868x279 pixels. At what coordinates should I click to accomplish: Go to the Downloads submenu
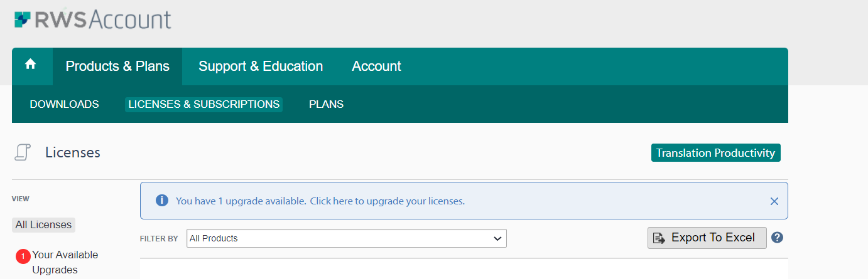[x=65, y=104]
